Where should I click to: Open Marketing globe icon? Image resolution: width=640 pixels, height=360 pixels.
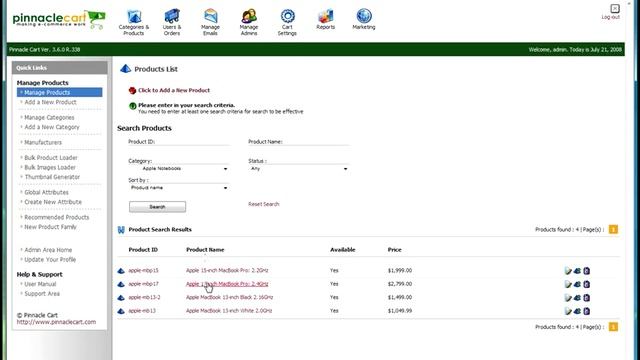[x=364, y=16]
